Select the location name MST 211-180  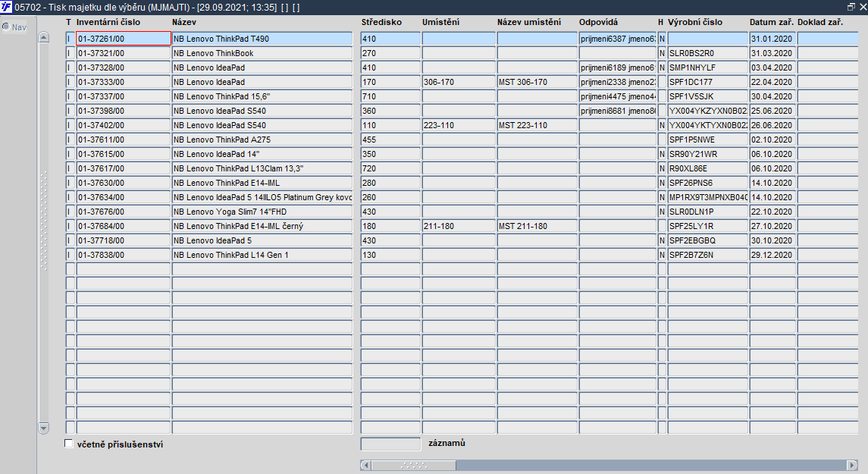click(537, 226)
